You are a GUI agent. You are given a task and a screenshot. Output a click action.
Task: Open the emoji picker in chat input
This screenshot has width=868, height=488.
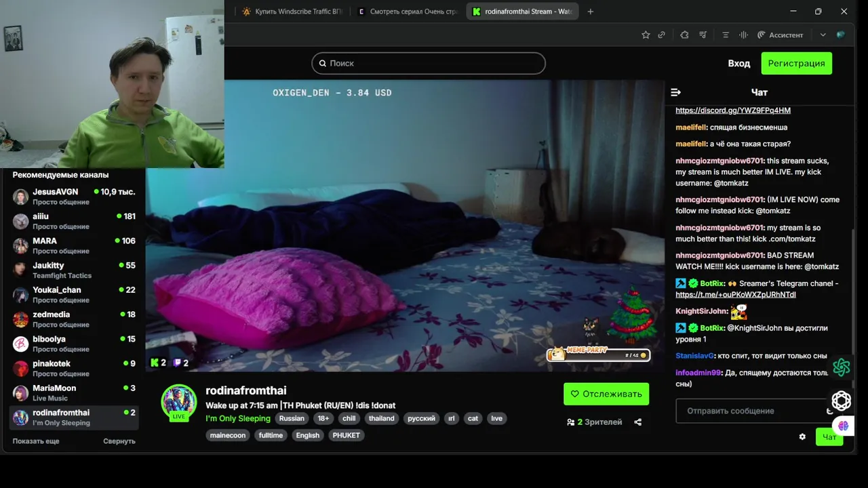point(829,411)
